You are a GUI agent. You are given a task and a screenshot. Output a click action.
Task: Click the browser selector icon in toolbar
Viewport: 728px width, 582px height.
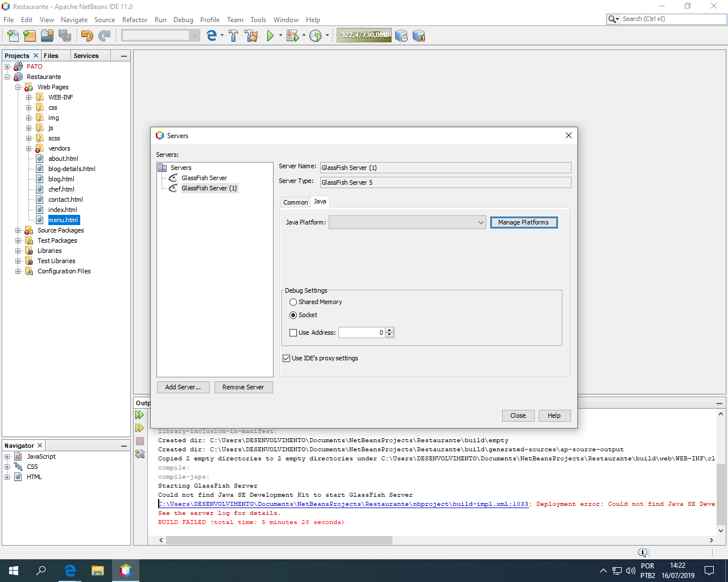tap(212, 36)
